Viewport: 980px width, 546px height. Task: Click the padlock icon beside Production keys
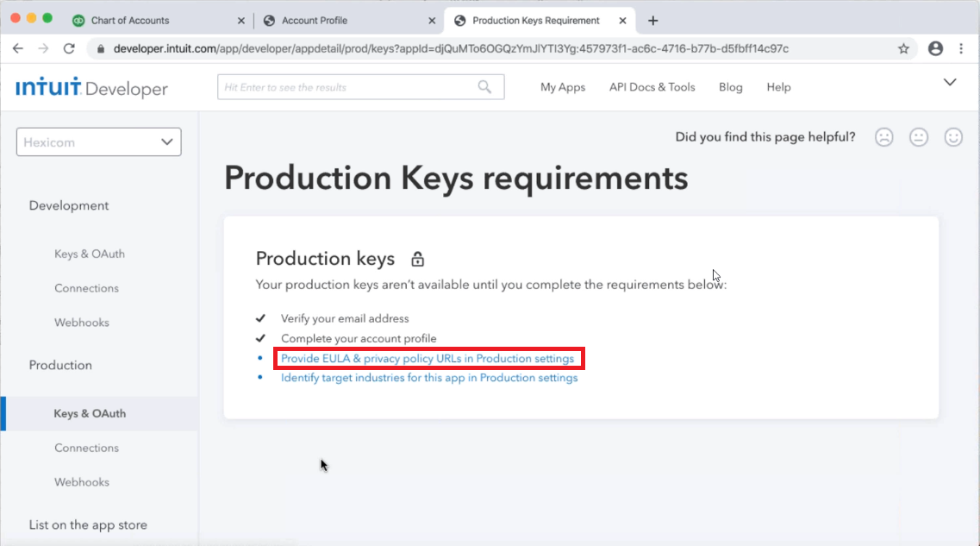tap(417, 258)
